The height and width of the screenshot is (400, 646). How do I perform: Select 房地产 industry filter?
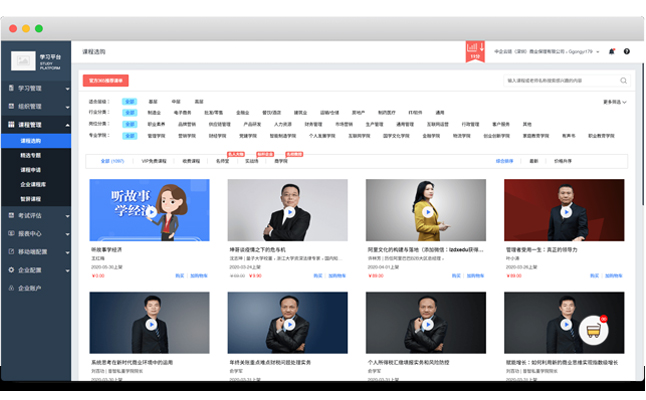pos(358,112)
